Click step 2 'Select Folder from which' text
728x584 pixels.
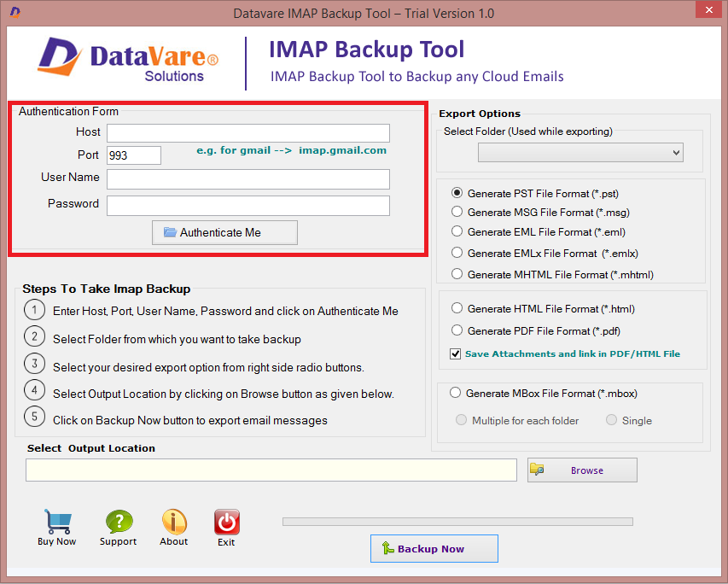pos(177,340)
